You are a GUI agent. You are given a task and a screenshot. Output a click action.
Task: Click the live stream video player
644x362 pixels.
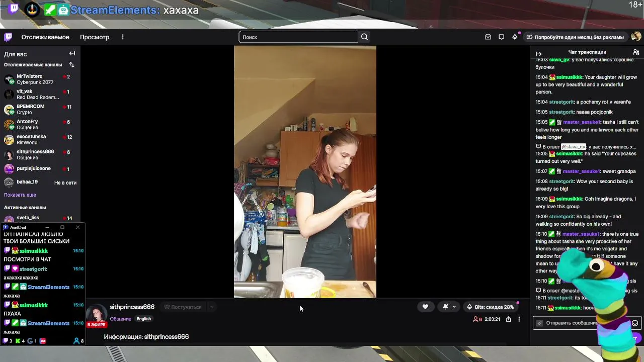(305, 172)
